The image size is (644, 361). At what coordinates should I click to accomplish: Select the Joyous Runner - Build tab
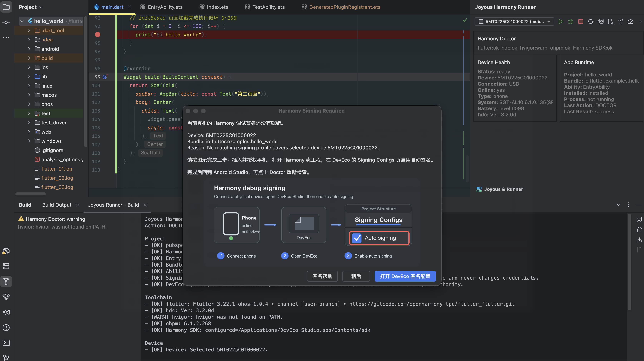click(114, 205)
